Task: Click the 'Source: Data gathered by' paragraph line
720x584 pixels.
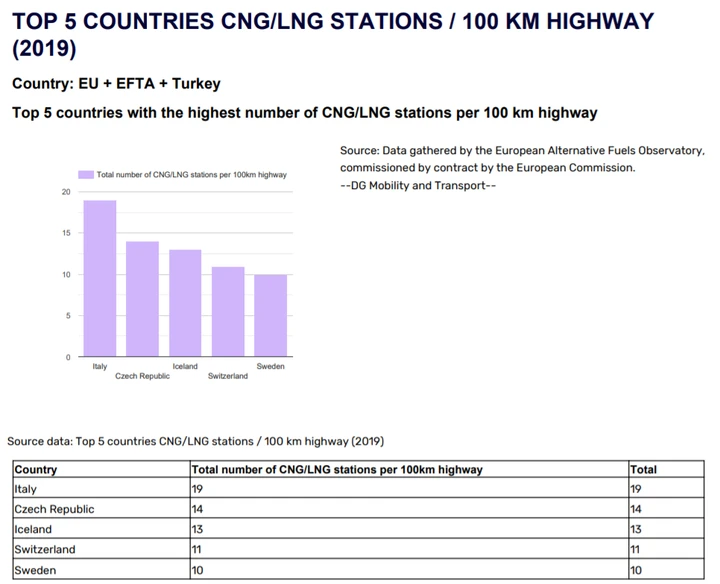Action: tap(522, 151)
